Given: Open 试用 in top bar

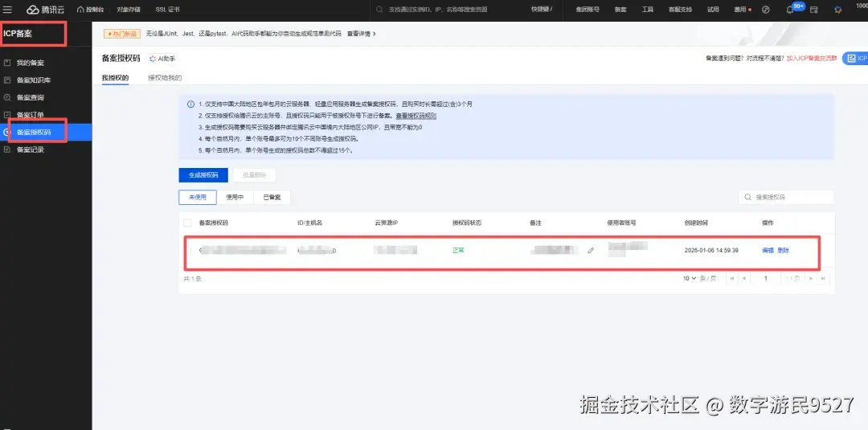Looking at the screenshot, I should pos(713,10).
